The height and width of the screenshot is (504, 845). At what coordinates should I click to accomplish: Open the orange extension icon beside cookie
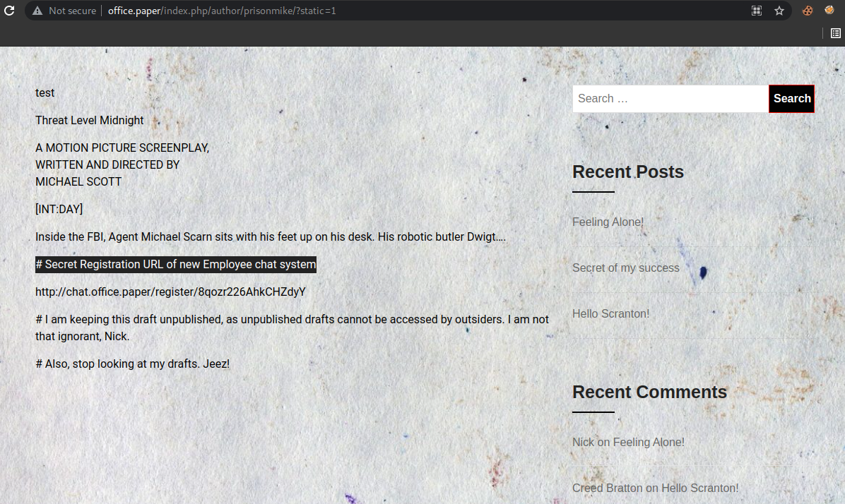[x=829, y=10]
